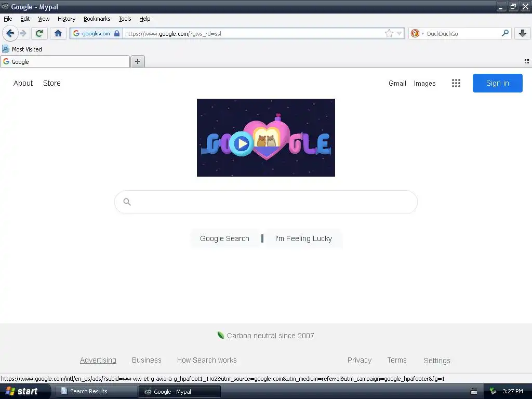This screenshot has height=399, width=532.
Task: Click the search magnifier icon in Google box
Action: click(127, 202)
